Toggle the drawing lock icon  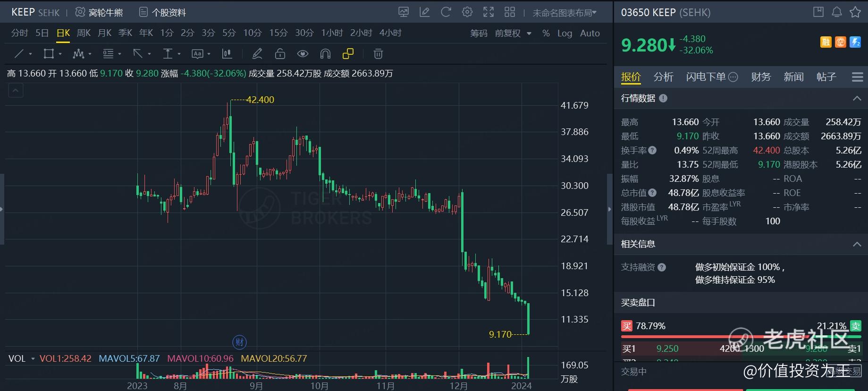coord(280,54)
